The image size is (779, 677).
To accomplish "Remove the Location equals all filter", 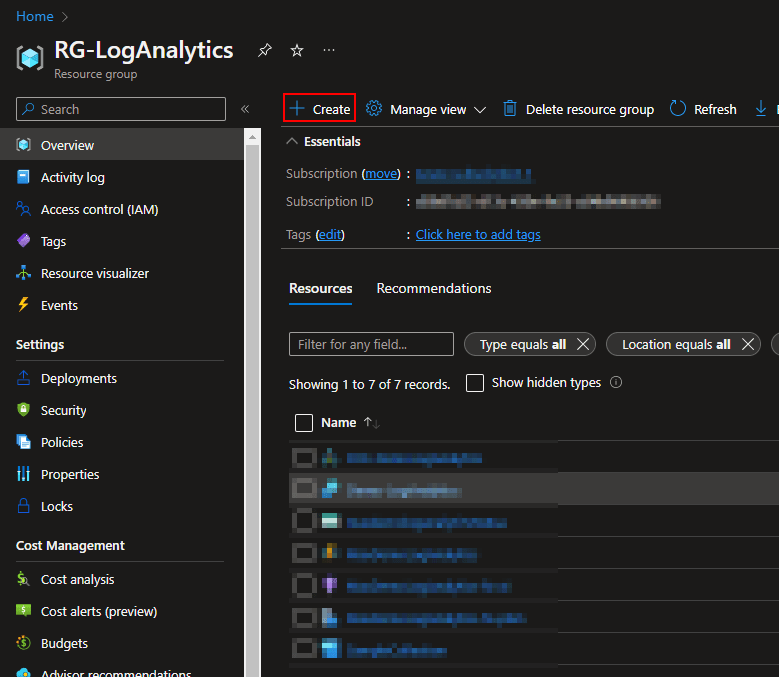I will pyautogui.click(x=748, y=344).
